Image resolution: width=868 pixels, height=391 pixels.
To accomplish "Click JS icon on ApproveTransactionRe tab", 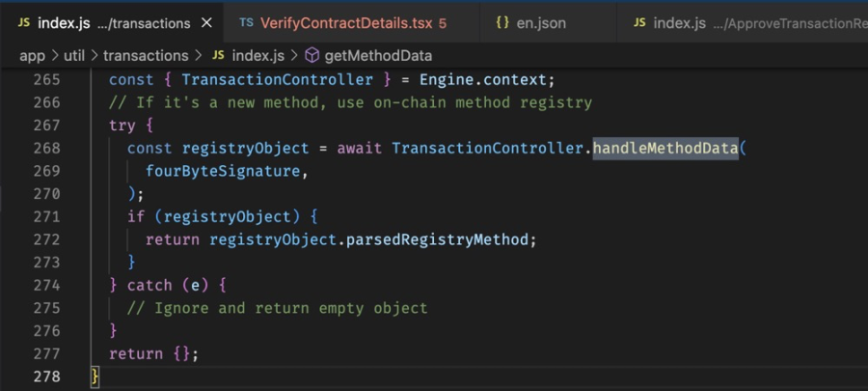I will coord(639,23).
